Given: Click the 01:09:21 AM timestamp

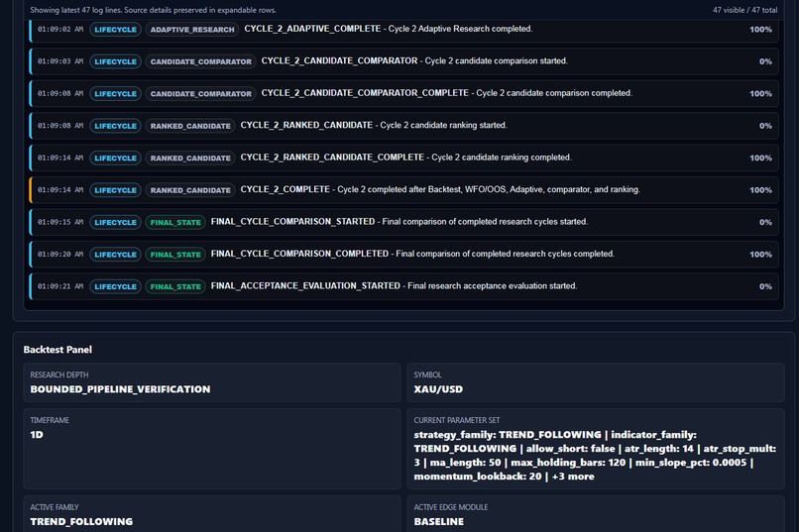Looking at the screenshot, I should point(60,286).
